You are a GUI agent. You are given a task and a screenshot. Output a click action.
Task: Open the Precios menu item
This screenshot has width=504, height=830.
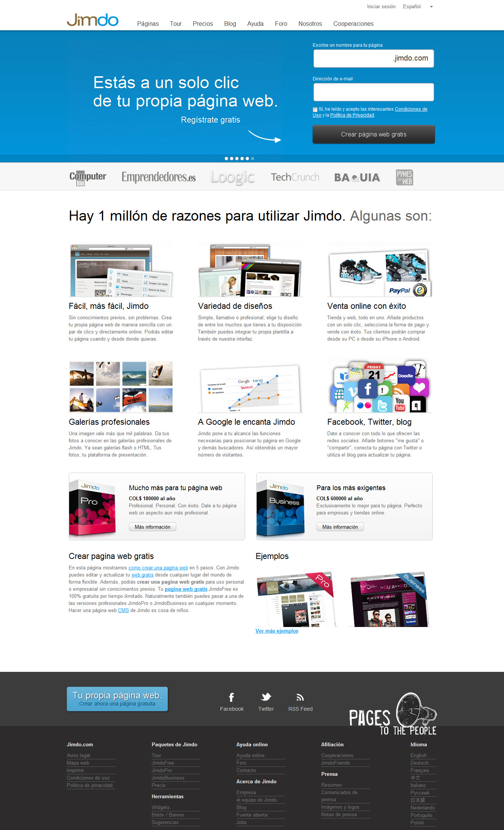(203, 24)
